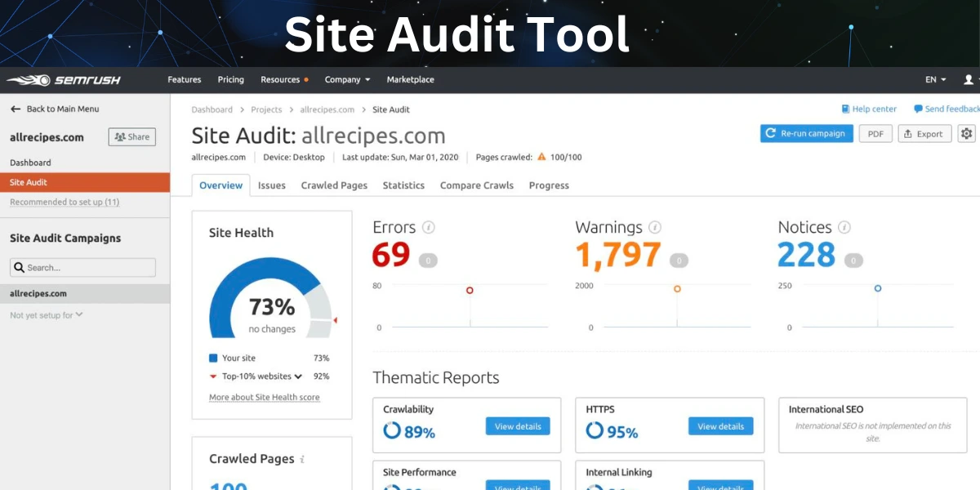Click the Warnings chart data point

[x=677, y=288]
